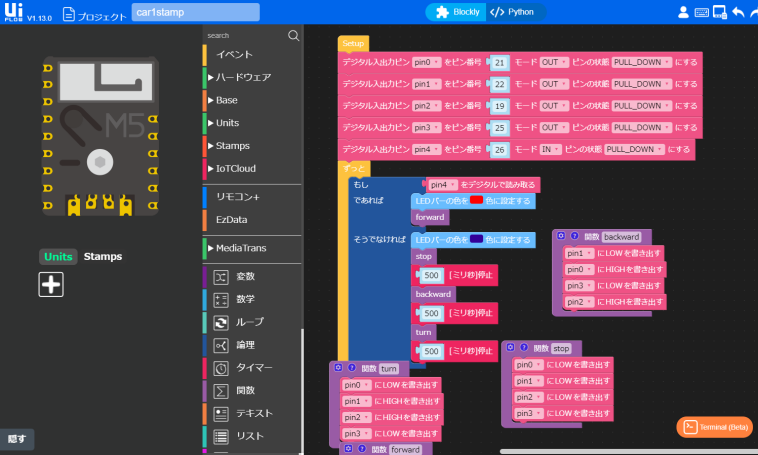The image size is (758, 455).
Task: Click the keyboard icon in top bar
Action: (702, 13)
